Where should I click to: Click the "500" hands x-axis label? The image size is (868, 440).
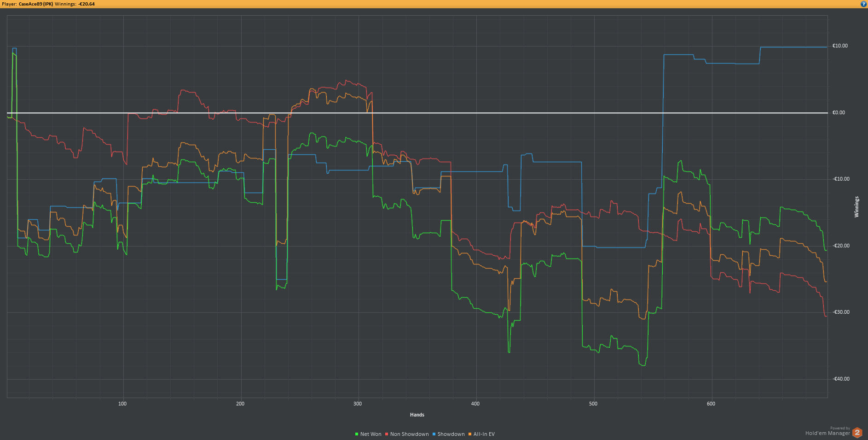(x=593, y=404)
